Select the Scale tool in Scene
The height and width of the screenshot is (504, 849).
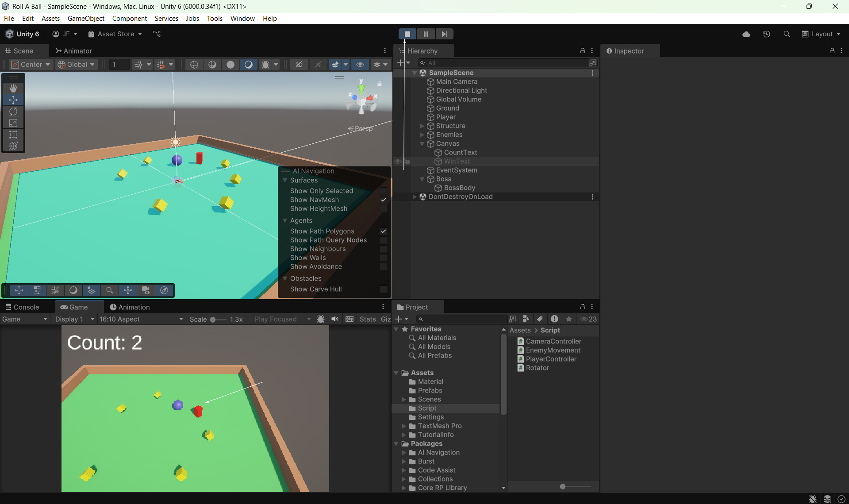[x=13, y=123]
